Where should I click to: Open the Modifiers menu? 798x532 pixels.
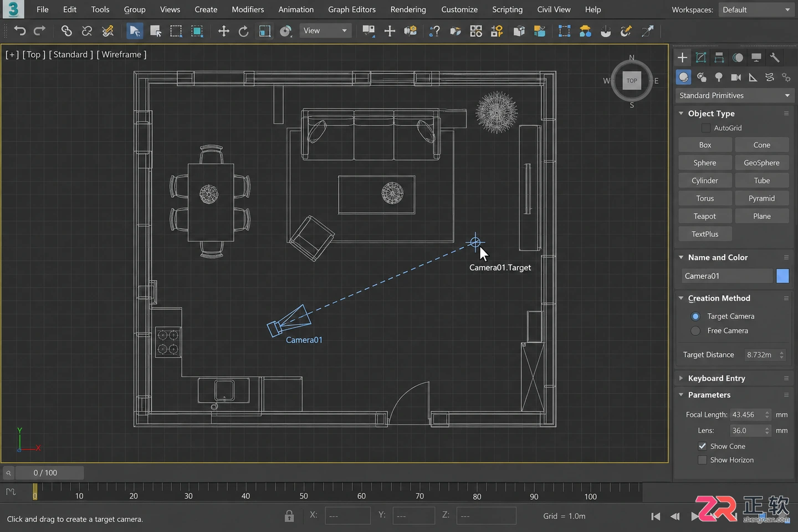(248, 9)
